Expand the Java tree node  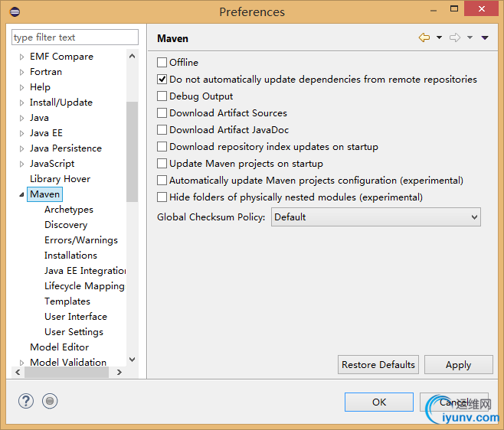click(x=21, y=118)
